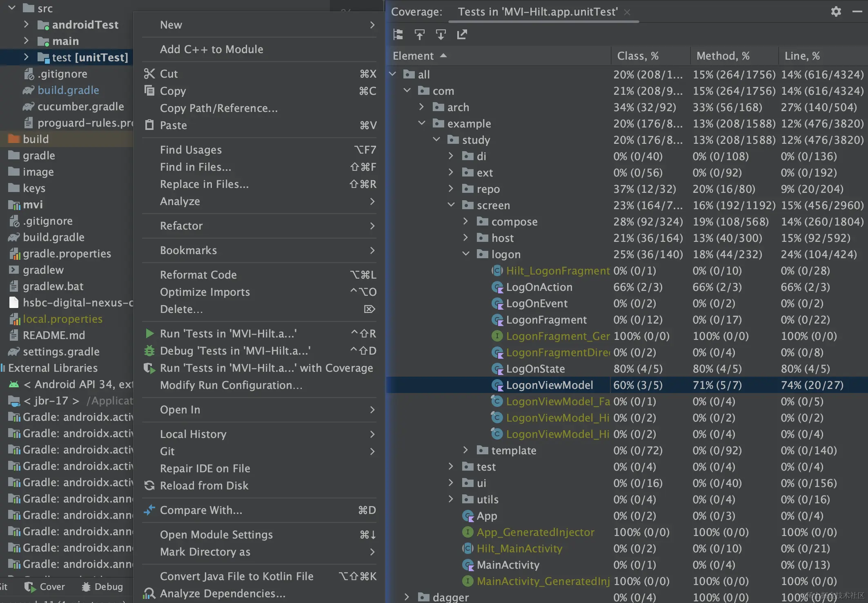Image resolution: width=868 pixels, height=603 pixels.
Task: Select LogonFragment row in coverage tree
Action: 627,320
